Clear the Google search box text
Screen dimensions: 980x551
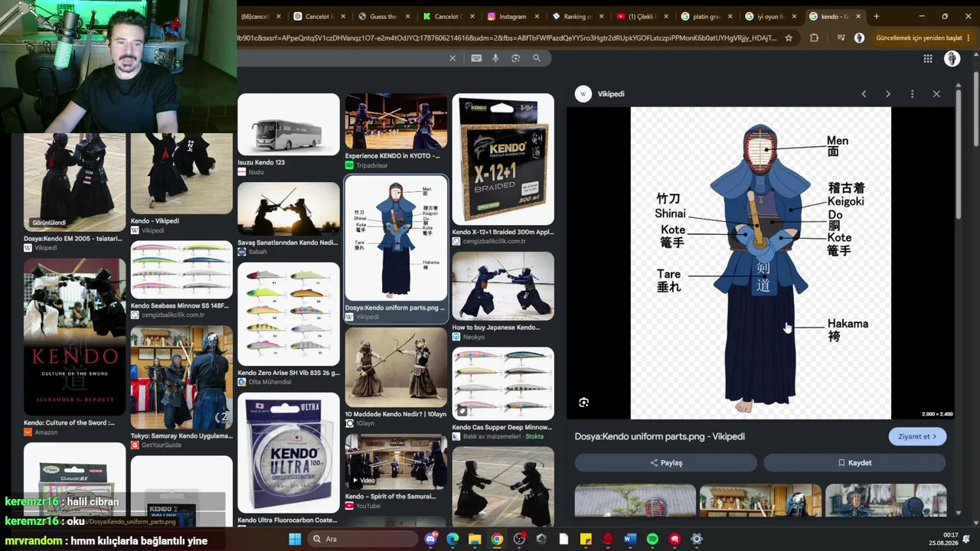click(x=452, y=58)
